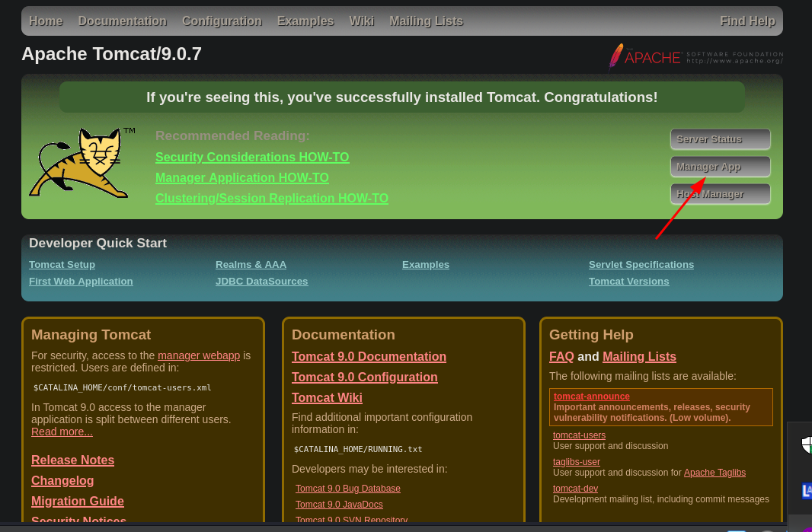Open Clustering/Session Replication HOW-TO link
This screenshot has width=812, height=532.
[271, 199]
